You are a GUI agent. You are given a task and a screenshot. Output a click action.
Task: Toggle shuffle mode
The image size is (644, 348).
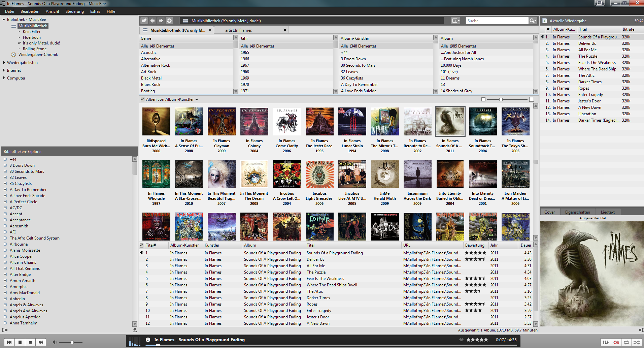coord(637,342)
